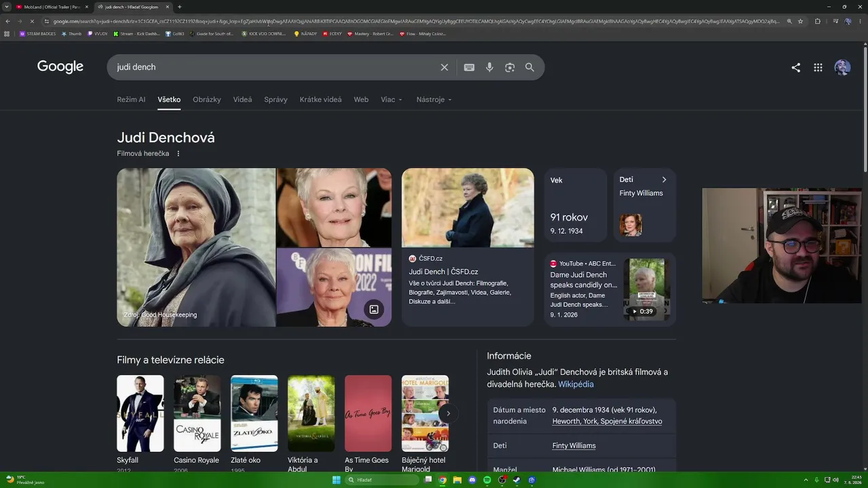Open Spotify from the taskbar

coord(488,480)
